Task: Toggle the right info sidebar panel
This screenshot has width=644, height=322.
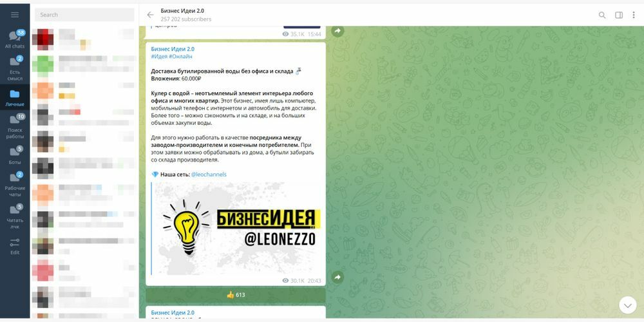Action: point(618,15)
